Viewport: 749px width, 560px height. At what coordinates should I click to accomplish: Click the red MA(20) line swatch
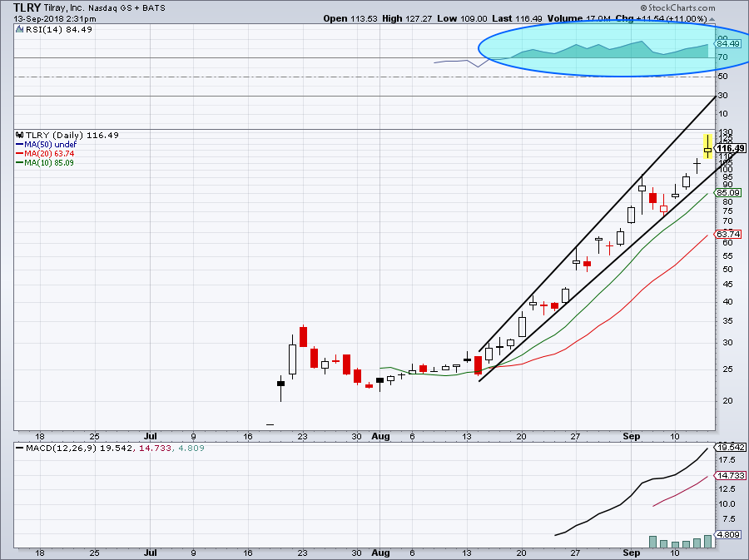pos(20,153)
